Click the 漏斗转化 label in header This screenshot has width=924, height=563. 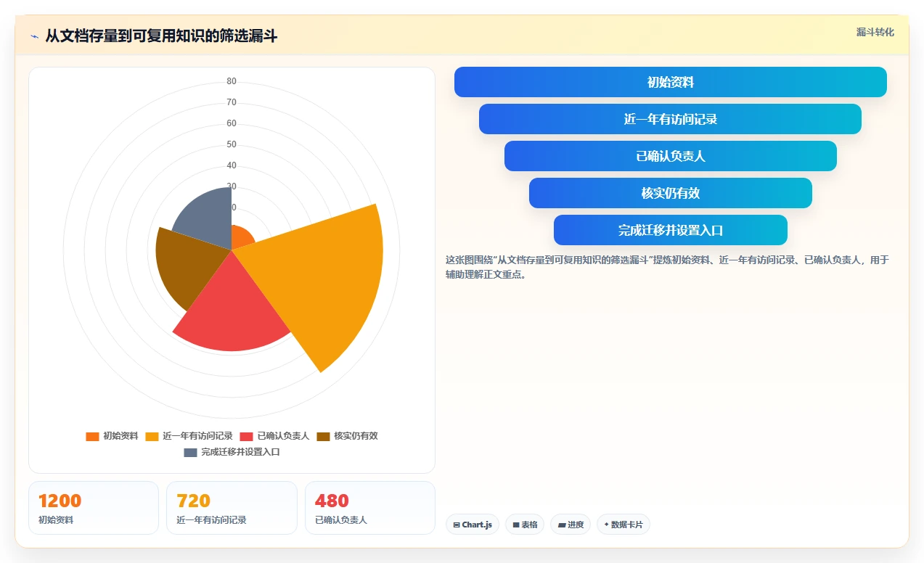[875, 33]
